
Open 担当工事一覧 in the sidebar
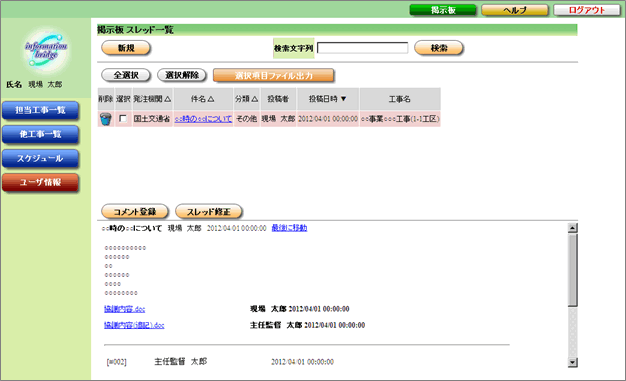tap(40, 110)
